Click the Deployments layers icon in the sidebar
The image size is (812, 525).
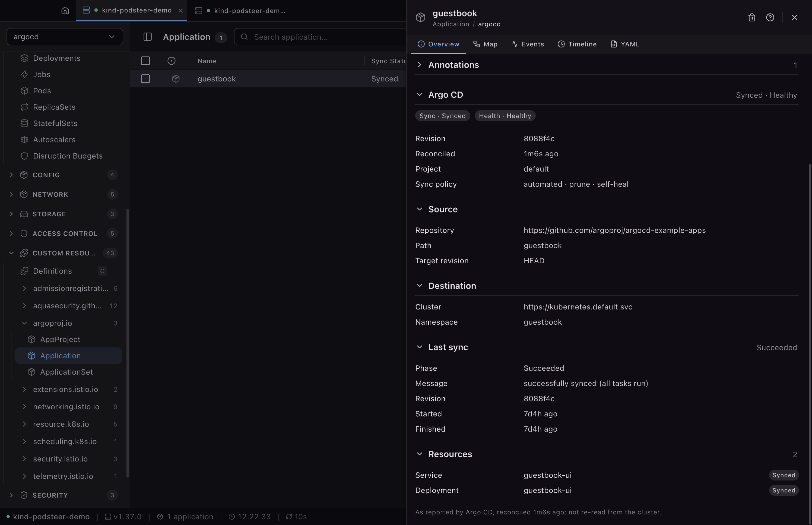tap(24, 58)
